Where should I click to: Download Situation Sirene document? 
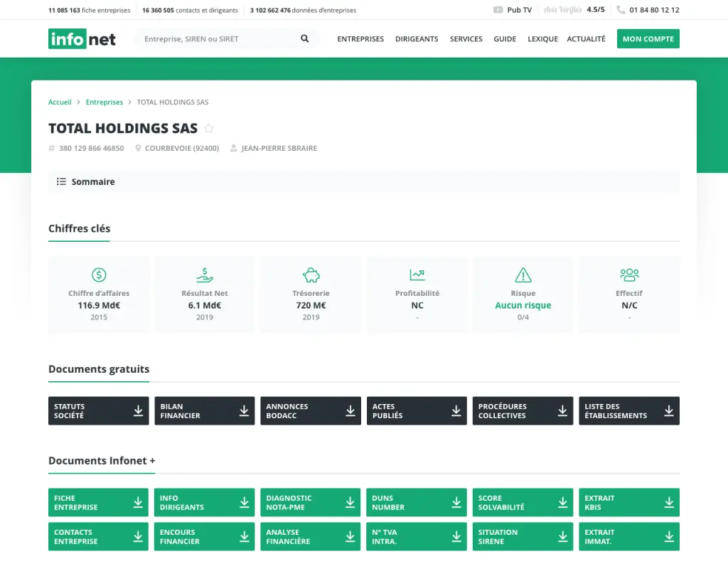[x=523, y=536]
